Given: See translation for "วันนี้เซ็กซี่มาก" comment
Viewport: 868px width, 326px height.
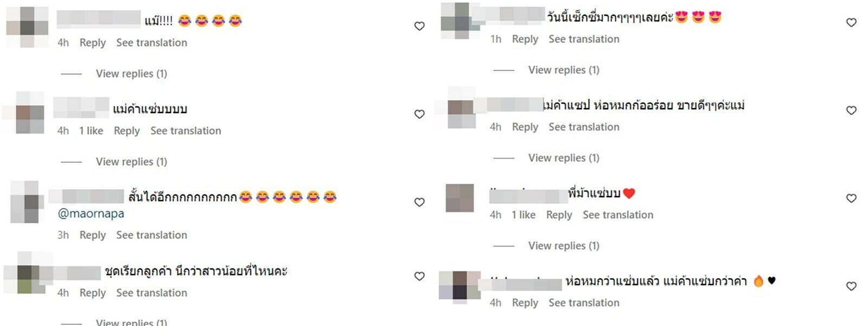Looking at the screenshot, I should pos(584,39).
